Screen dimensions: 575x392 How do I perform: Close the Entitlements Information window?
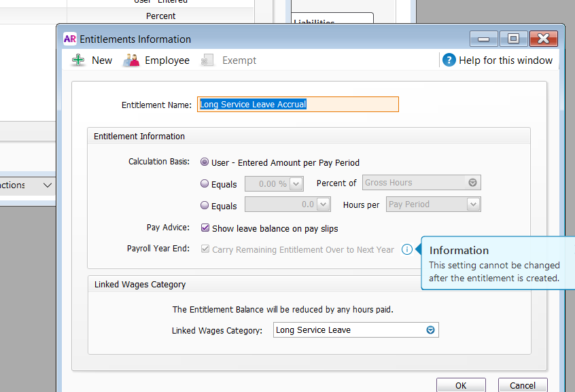pyautogui.click(x=543, y=39)
